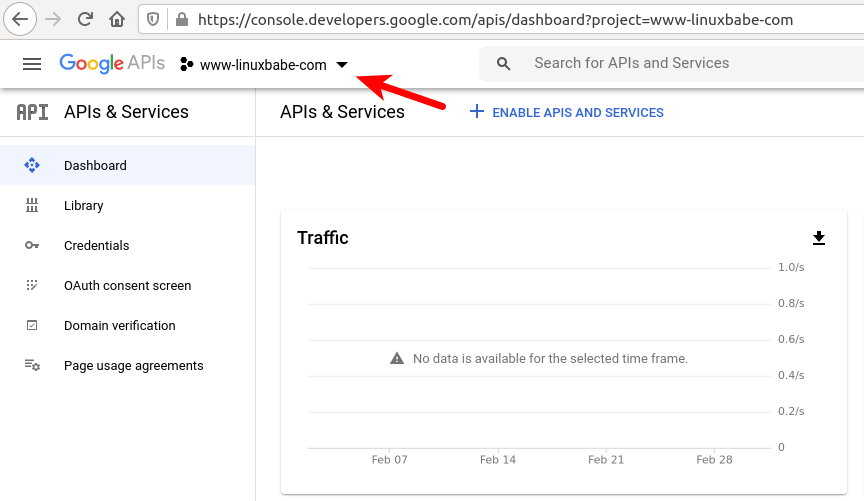Click the Domain verification checkbox icon
Image resolution: width=864 pixels, height=501 pixels.
pyautogui.click(x=32, y=326)
